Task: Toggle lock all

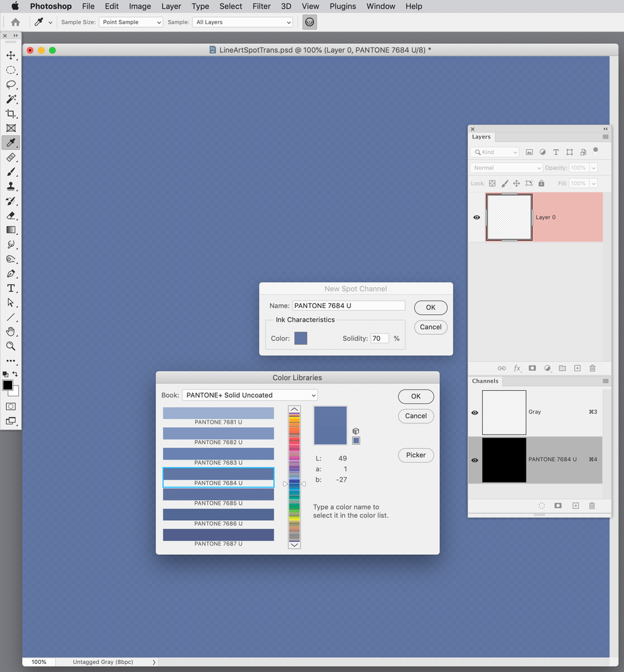Action: [541, 184]
